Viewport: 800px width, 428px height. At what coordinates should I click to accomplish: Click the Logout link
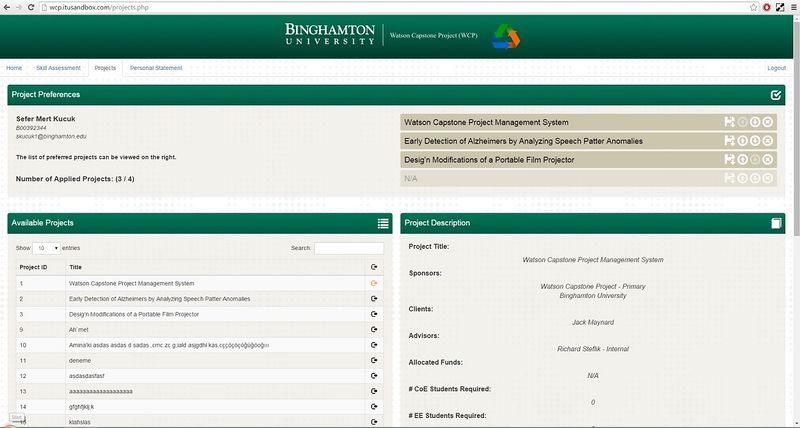click(776, 68)
